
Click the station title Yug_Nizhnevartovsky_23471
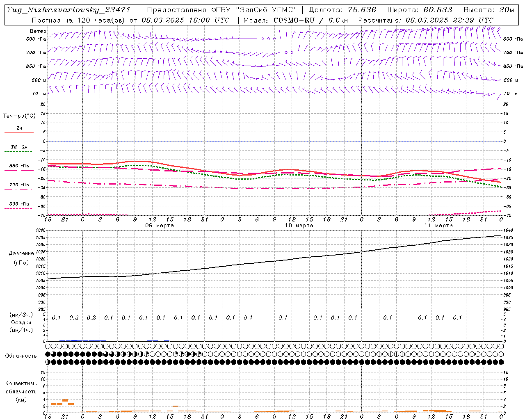click(x=68, y=10)
